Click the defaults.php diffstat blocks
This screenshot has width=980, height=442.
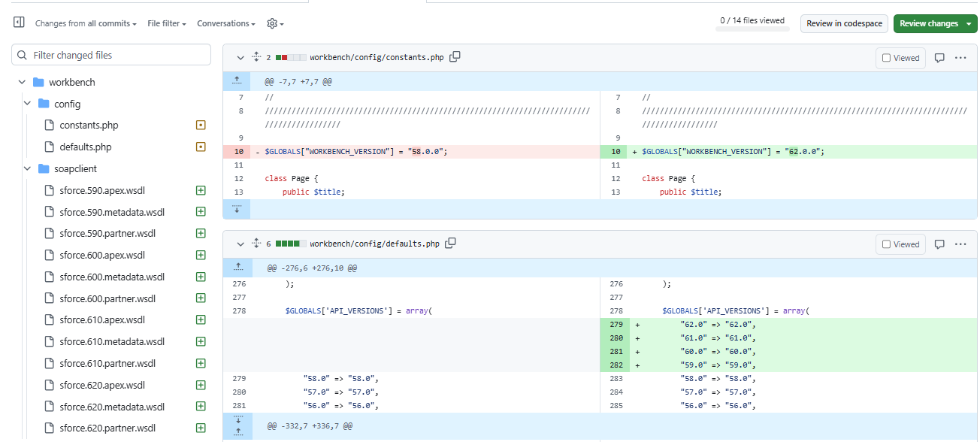pyautogui.click(x=291, y=244)
